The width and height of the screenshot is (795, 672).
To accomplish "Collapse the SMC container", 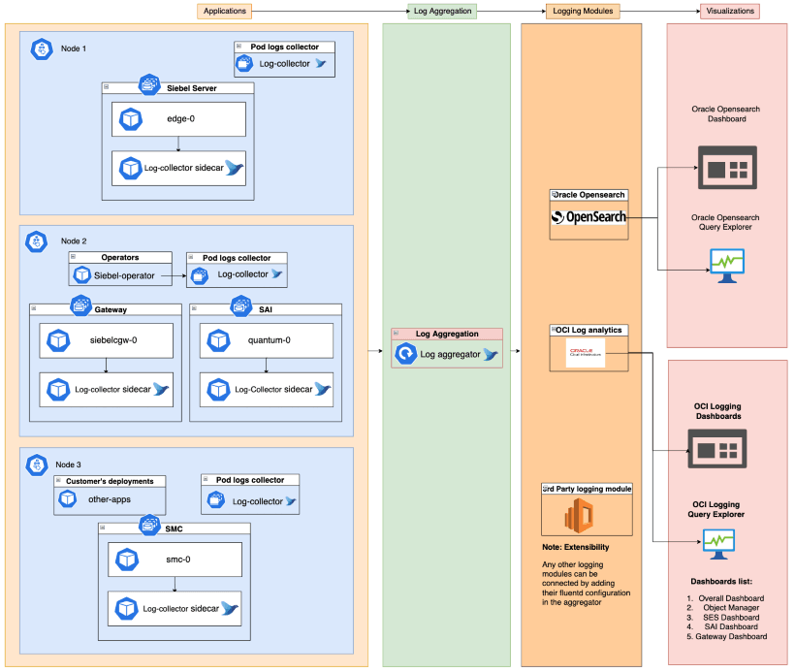I will pos(103,528).
